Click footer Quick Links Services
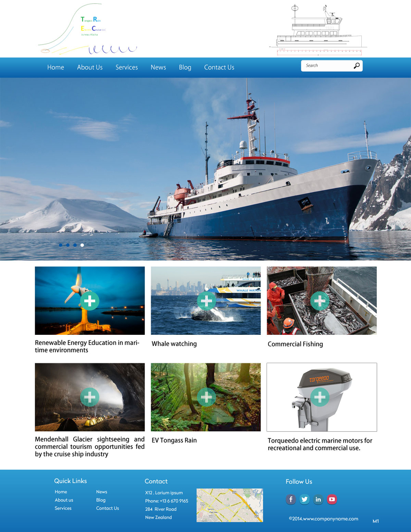The image size is (411, 532). click(x=63, y=508)
